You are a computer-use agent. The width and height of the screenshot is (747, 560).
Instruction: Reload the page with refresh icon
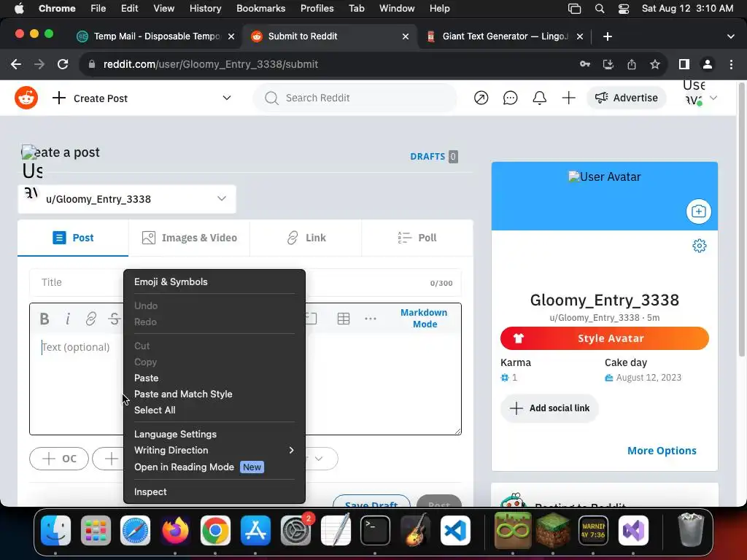(63, 64)
